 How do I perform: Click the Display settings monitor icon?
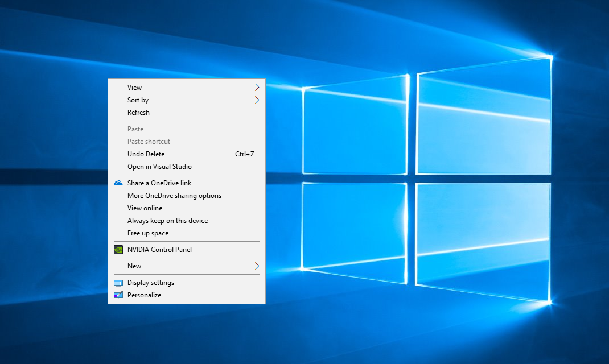pos(119,282)
